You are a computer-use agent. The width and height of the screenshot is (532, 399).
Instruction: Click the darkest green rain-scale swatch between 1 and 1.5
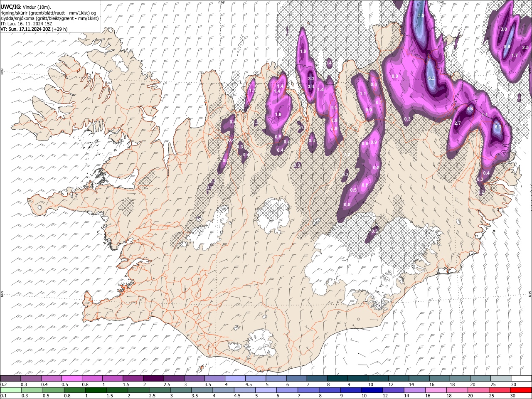[x=96, y=390]
